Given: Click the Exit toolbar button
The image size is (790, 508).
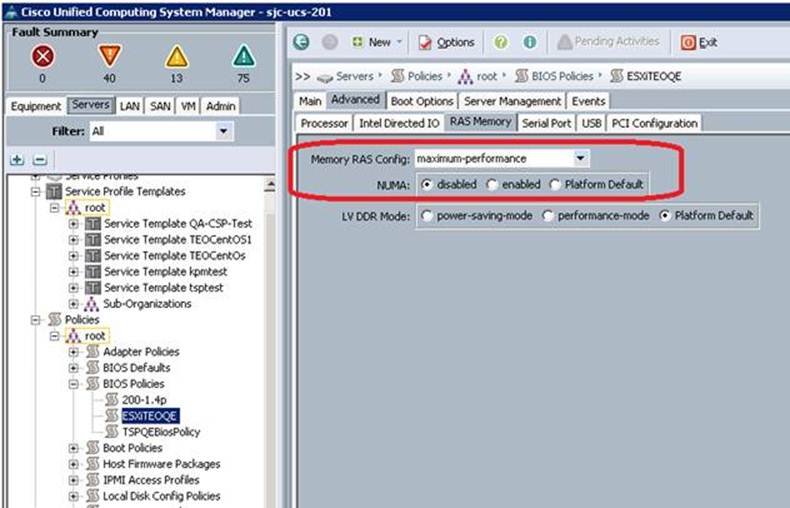Looking at the screenshot, I should click(x=700, y=42).
